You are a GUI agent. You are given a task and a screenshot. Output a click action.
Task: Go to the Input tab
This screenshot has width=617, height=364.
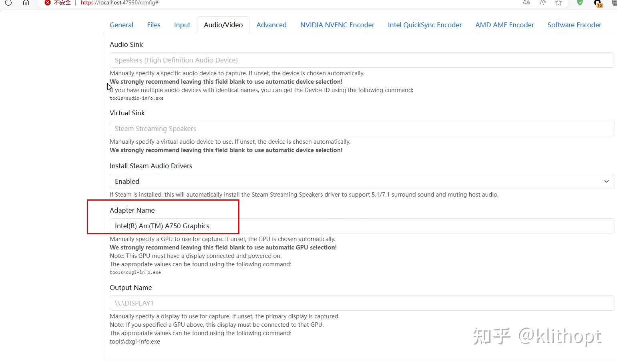[182, 25]
